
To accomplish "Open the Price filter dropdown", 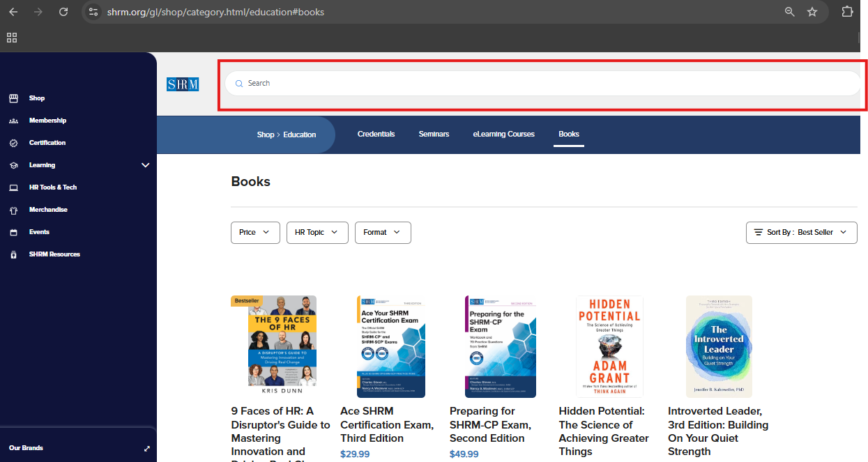I will (x=255, y=233).
